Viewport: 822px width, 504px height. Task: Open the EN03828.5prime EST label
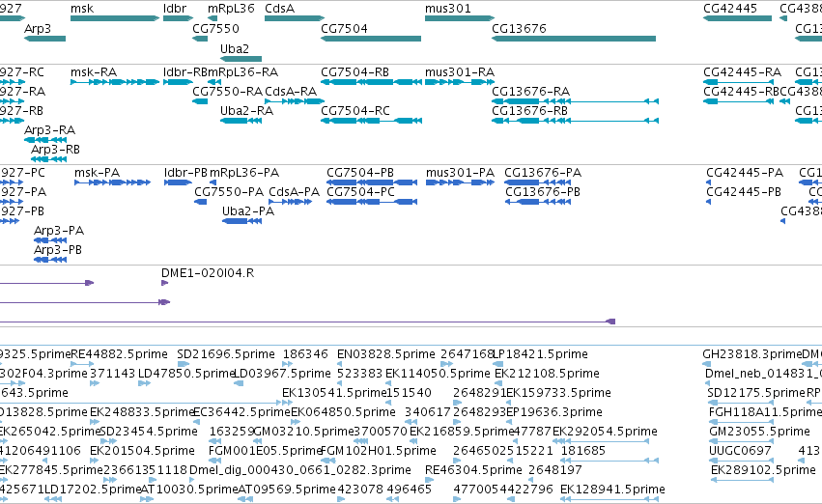pyautogui.click(x=385, y=354)
